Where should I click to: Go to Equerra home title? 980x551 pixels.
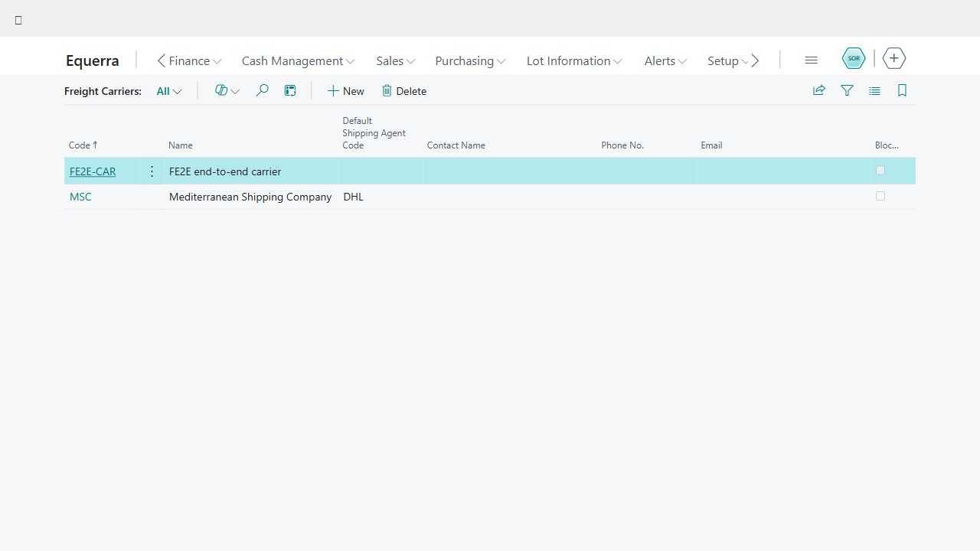pyautogui.click(x=93, y=60)
